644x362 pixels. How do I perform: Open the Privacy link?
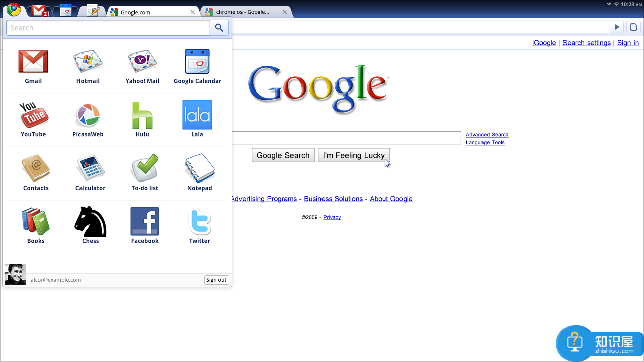tap(332, 217)
